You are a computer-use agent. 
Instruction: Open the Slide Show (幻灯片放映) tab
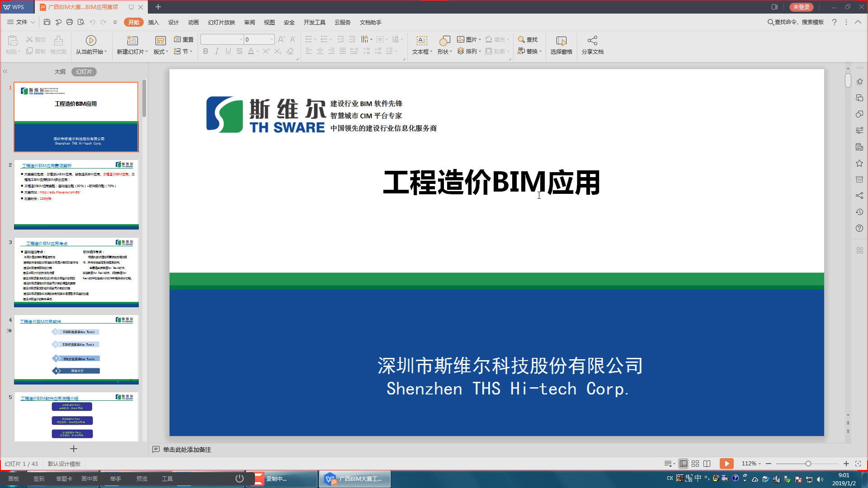pos(222,22)
